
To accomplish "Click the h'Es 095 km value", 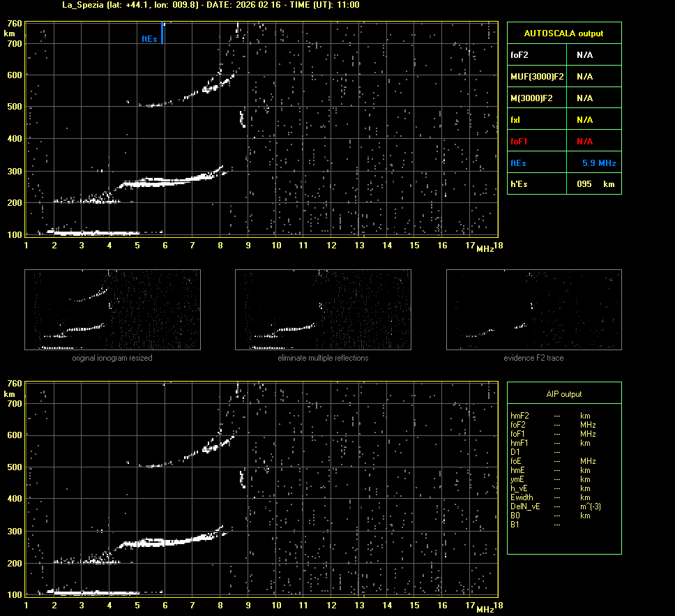I will pyautogui.click(x=594, y=184).
